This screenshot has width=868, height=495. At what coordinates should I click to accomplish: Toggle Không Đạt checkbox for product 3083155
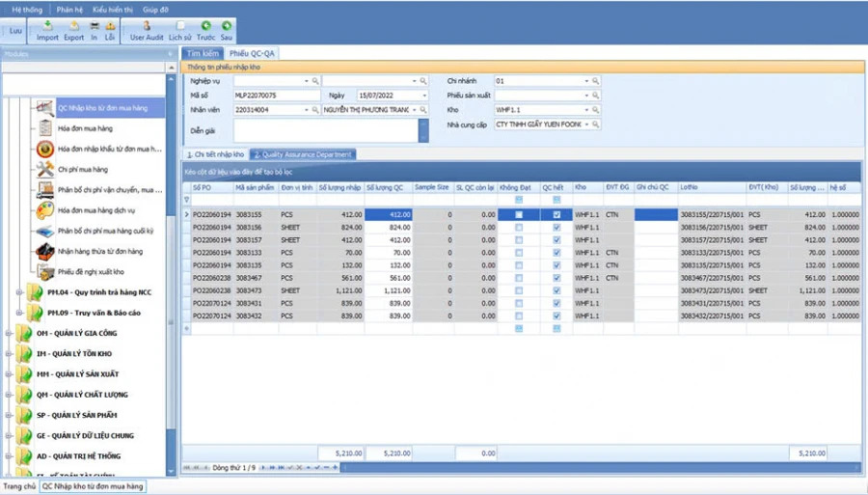[x=519, y=214]
